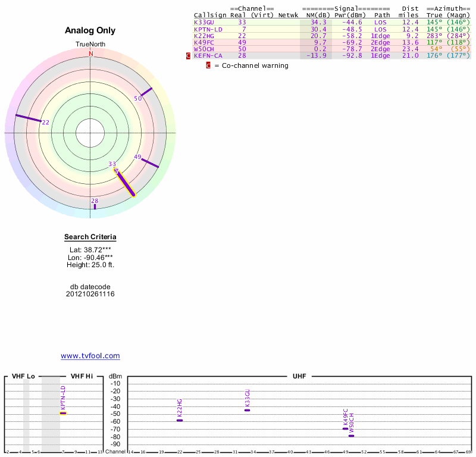Click the red C icon in the legend
This screenshot has height=457, width=476.
pos(208,65)
